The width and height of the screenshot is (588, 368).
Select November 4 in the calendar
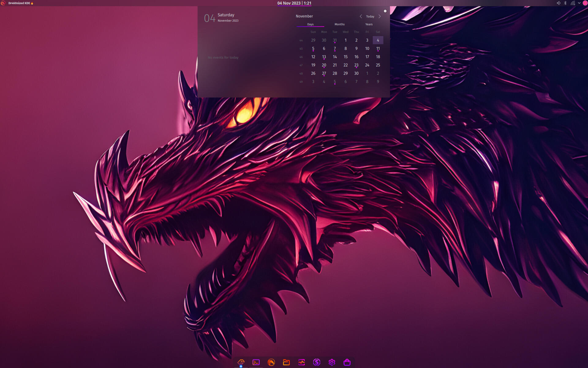[x=378, y=40]
